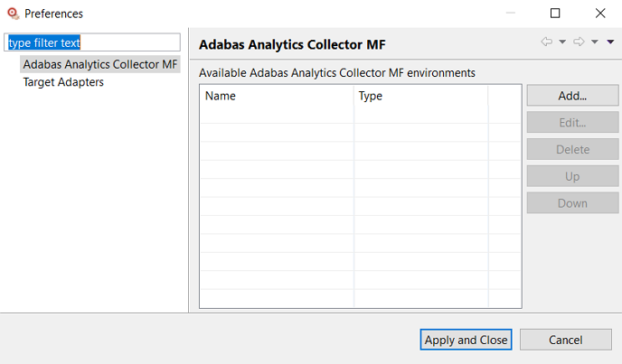
Task: Click the back navigation arrow icon
Action: coord(547,42)
